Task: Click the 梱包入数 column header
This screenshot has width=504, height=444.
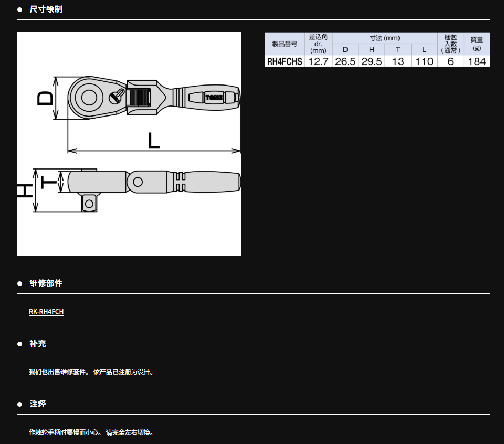Action: (450, 44)
